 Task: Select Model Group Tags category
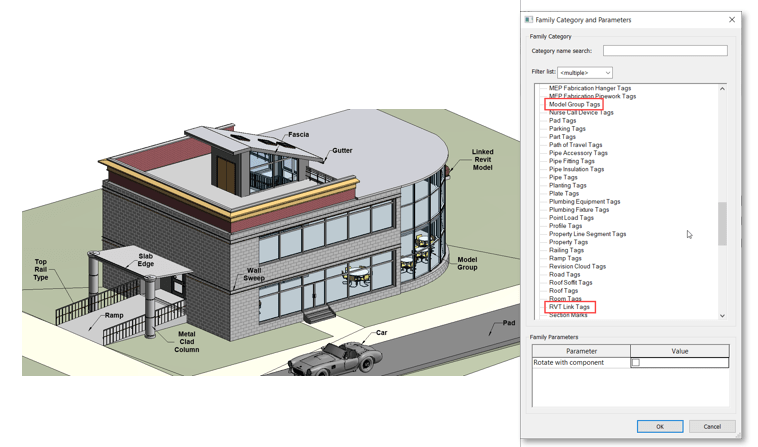[x=574, y=104]
